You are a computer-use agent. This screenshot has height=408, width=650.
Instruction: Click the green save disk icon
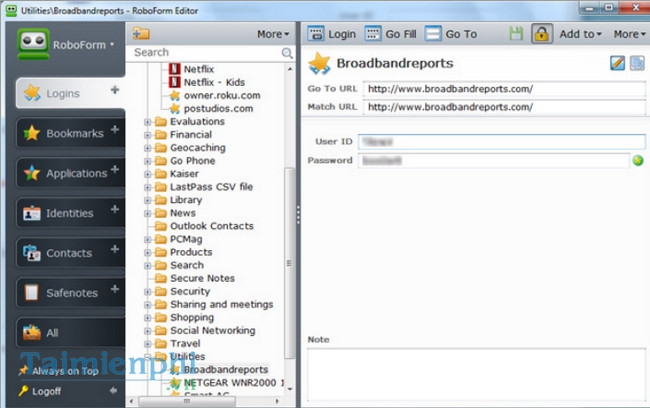pos(516,34)
